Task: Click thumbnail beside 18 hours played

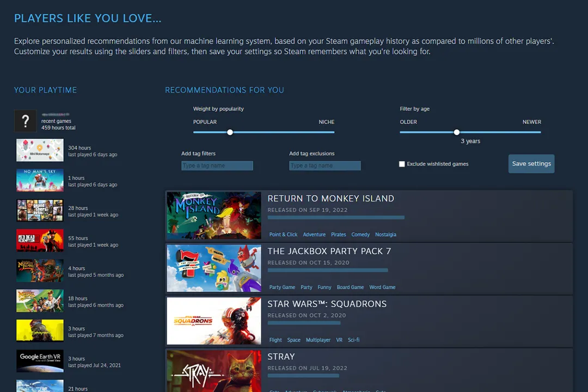Action: [x=40, y=301]
